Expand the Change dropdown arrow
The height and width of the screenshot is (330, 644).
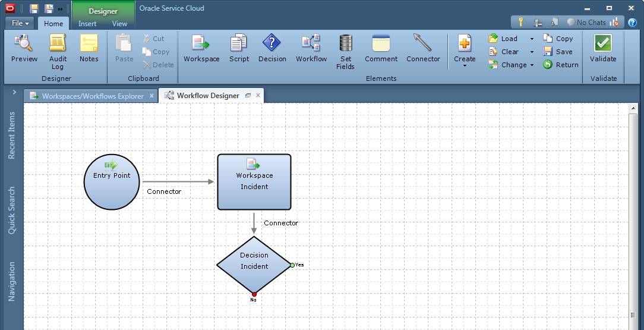click(x=532, y=65)
